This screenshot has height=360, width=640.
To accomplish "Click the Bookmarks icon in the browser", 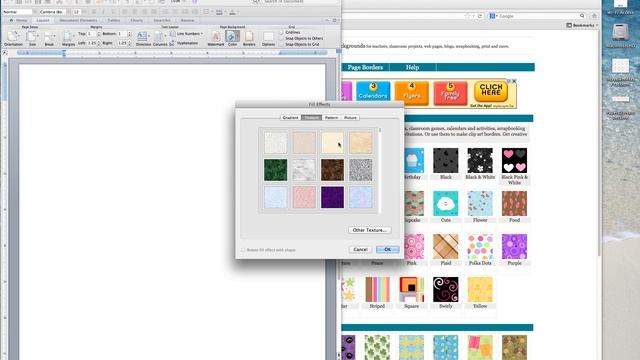I will (569, 25).
